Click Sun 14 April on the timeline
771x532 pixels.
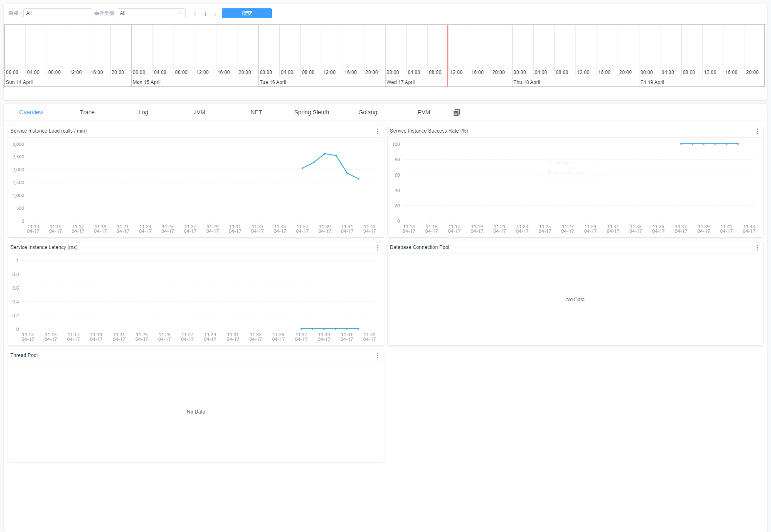tap(19, 82)
